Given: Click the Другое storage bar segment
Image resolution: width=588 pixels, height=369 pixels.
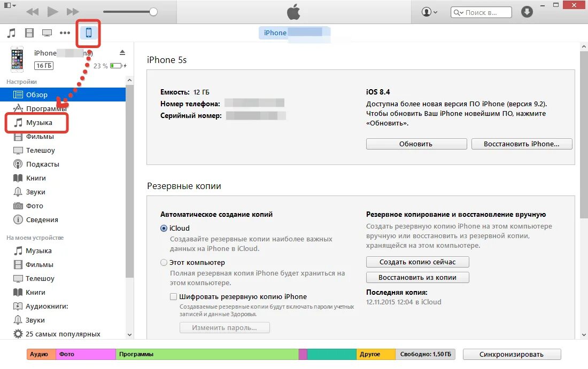Looking at the screenshot, I should [376, 354].
